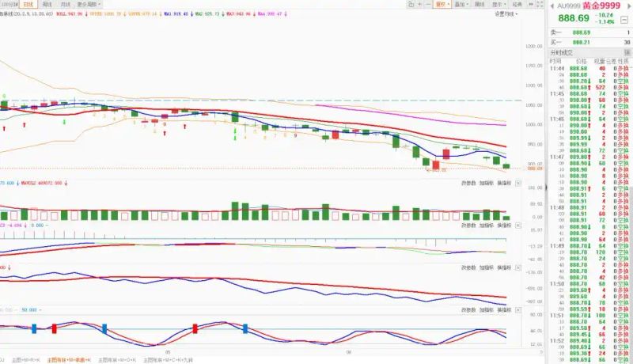Click the 买一 bid row at 888.21
The height and width of the screenshot is (364, 633).
[x=590, y=43]
